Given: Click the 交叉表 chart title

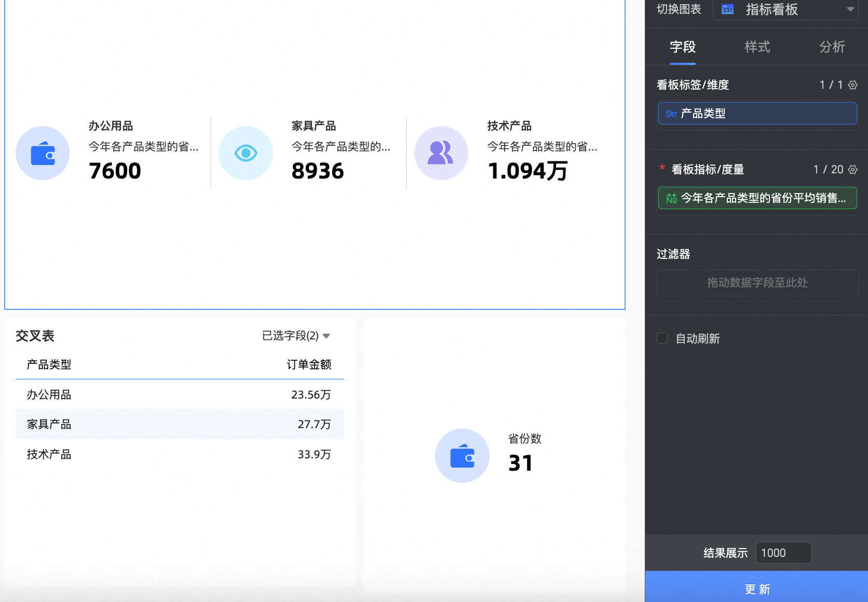Looking at the screenshot, I should point(35,336).
